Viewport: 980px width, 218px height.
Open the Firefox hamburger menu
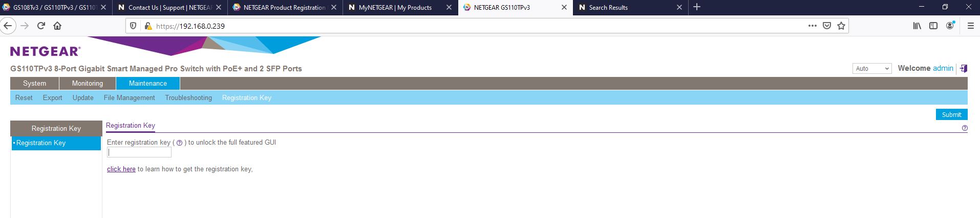tap(970, 26)
